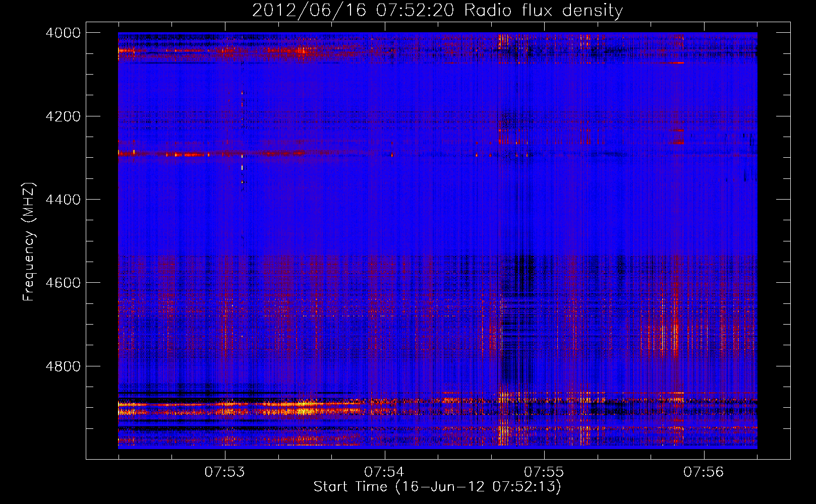816x504 pixels.
Task: Click the plot title "2012/06/16 07:52:20 Radio flux density"
Action: pyautogui.click(x=437, y=11)
